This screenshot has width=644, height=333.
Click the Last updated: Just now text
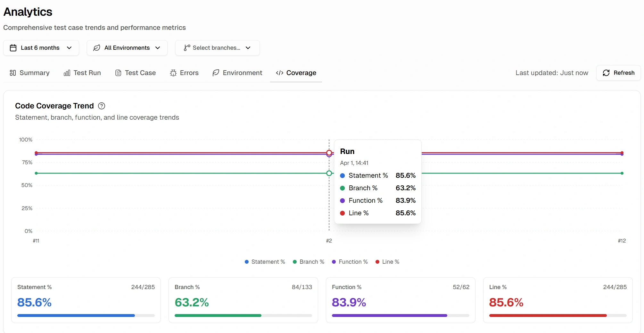tap(552, 73)
